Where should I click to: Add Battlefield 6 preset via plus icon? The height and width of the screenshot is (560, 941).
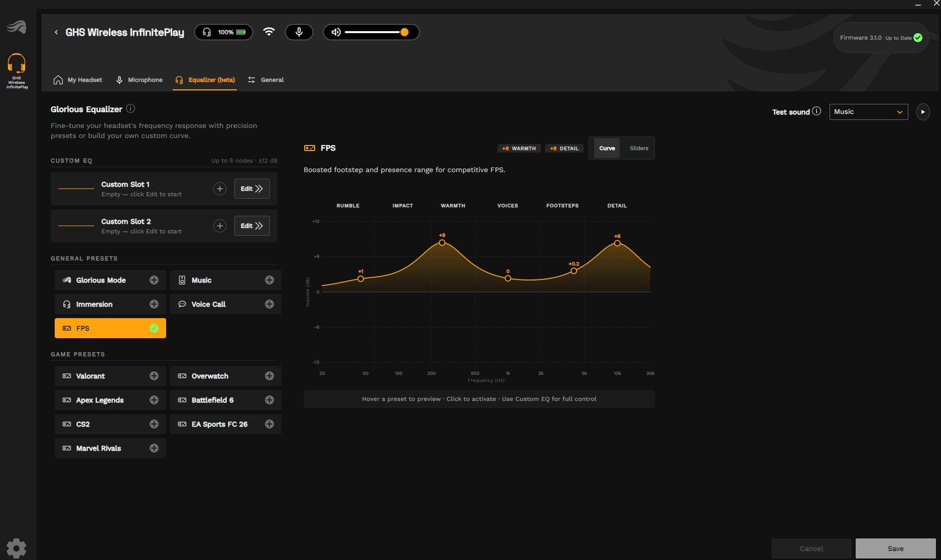click(270, 400)
